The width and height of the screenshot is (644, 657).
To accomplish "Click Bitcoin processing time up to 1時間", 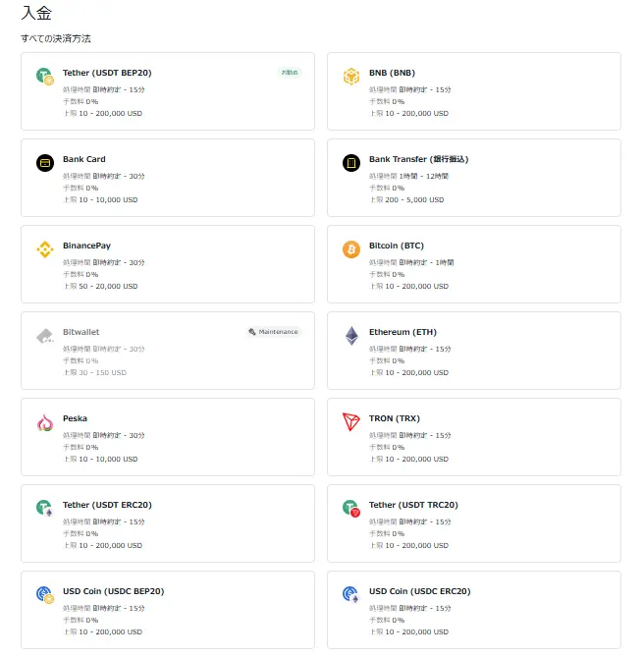I will click(x=411, y=262).
